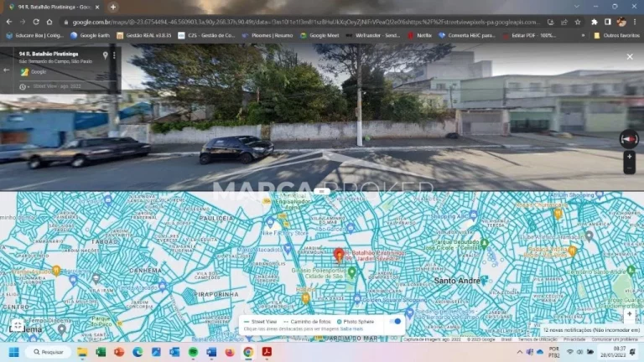Screen dimensions: 644x362
Task: Expand the map with corner fullscreen icon
Action: coord(18,325)
